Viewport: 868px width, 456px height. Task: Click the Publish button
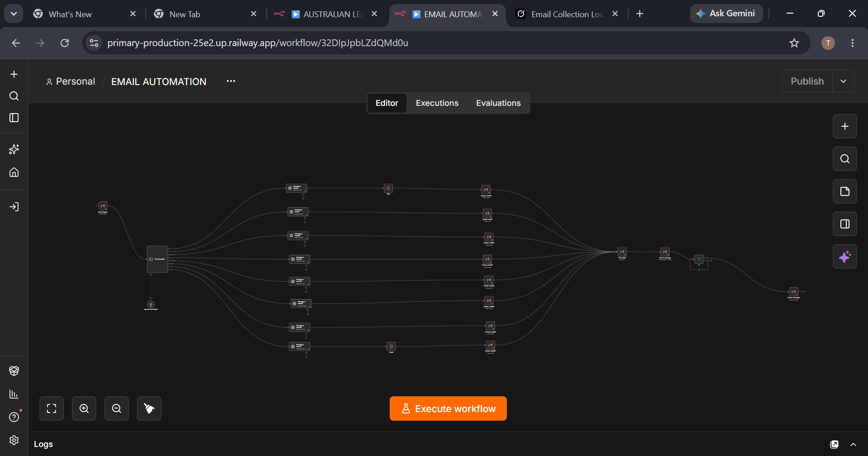coord(807,81)
